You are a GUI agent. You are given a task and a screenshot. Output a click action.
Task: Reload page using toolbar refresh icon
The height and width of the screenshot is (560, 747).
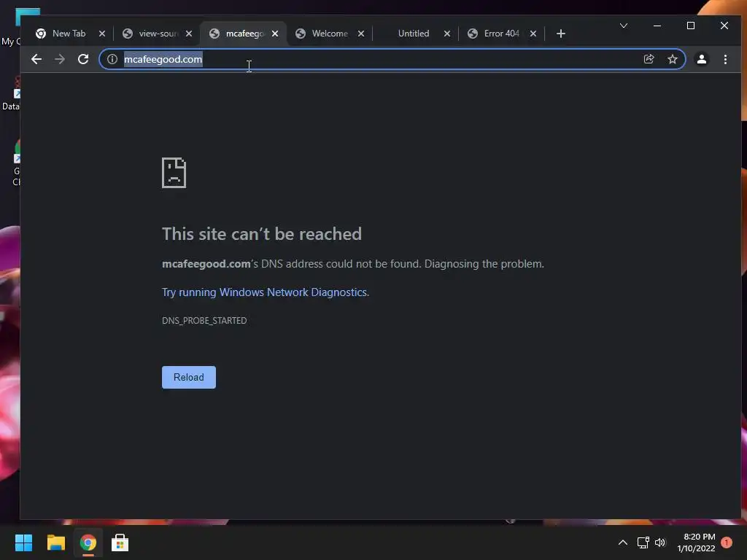point(83,59)
